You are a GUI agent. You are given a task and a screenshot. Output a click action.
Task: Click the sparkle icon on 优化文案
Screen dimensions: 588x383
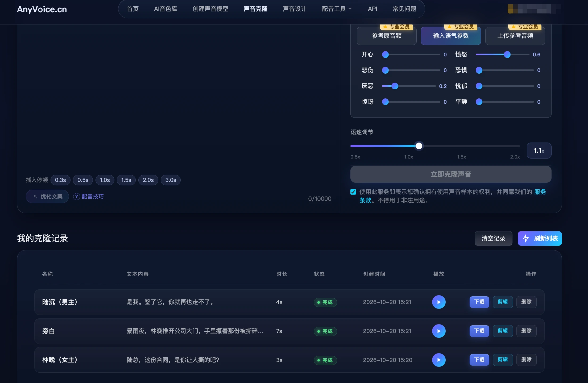35,196
